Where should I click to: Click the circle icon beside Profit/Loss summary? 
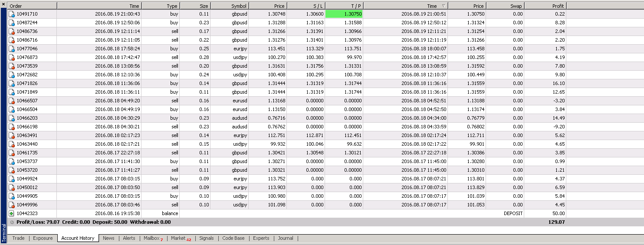12,222
